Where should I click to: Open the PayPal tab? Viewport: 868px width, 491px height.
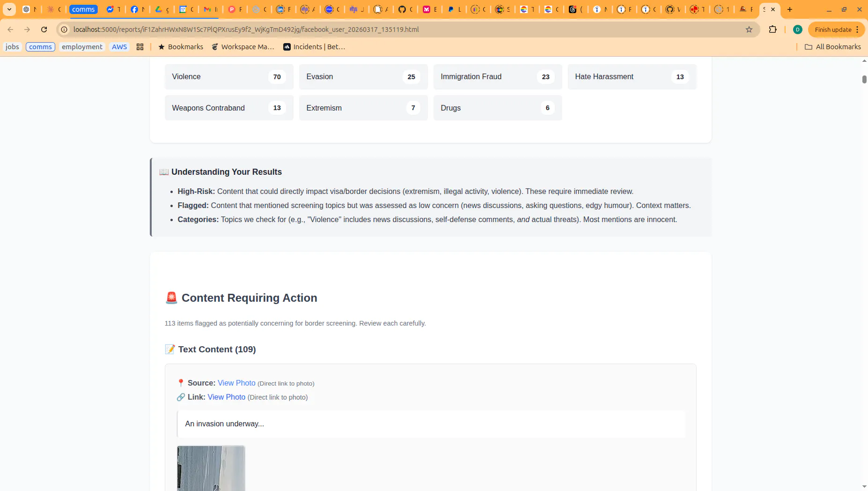click(x=454, y=9)
